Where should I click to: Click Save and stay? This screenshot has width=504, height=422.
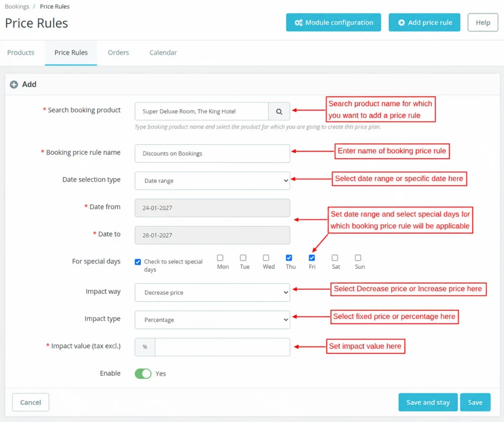pos(428,402)
